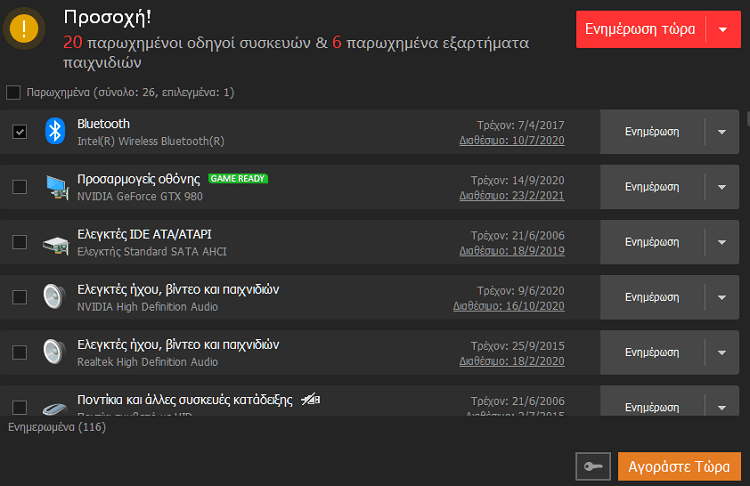Uncheck the Bluetooth driver checkbox
Screen dimensions: 750x486
[x=20, y=132]
